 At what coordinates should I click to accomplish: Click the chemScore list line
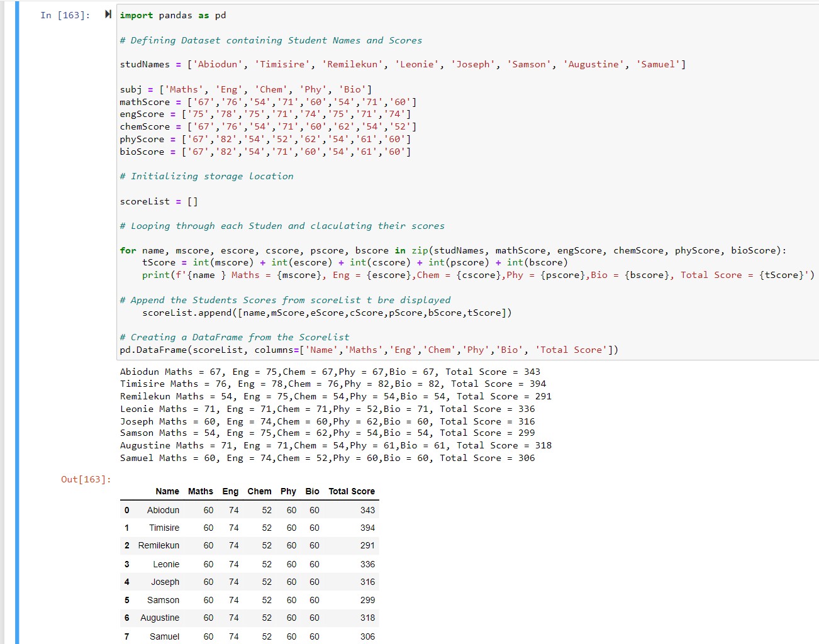click(x=268, y=126)
